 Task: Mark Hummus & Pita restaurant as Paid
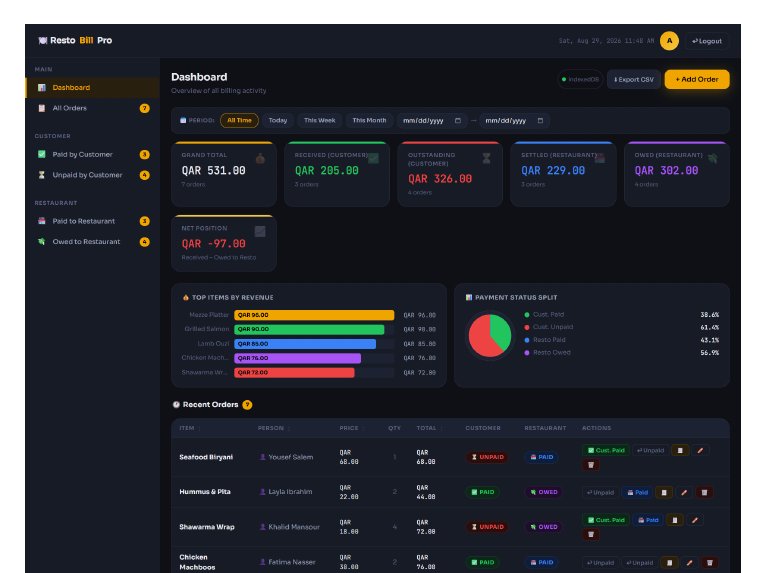coord(638,492)
